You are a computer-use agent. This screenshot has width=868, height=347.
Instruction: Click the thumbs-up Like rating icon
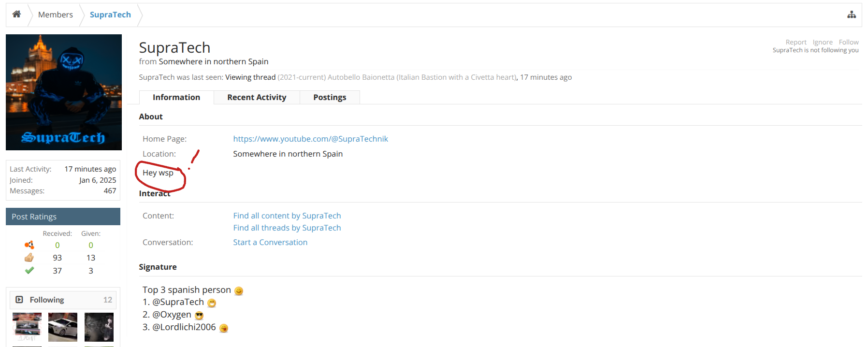(29, 258)
